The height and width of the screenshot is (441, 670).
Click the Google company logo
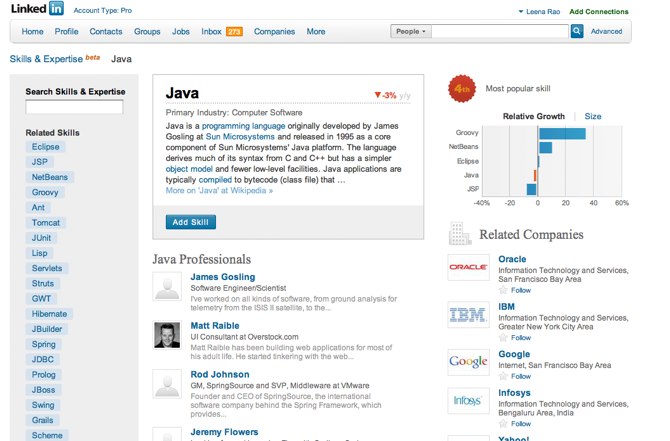(x=468, y=362)
